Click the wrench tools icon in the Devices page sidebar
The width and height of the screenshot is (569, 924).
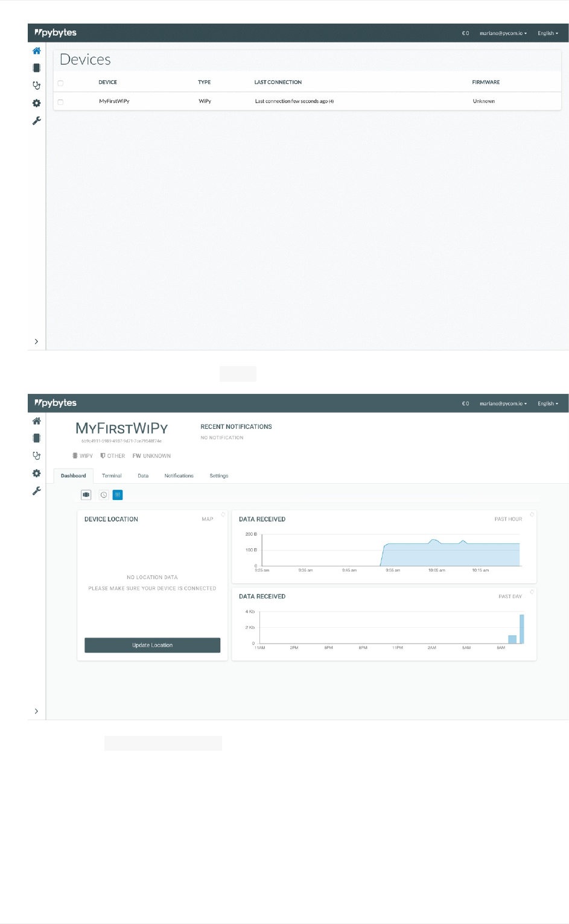36,121
